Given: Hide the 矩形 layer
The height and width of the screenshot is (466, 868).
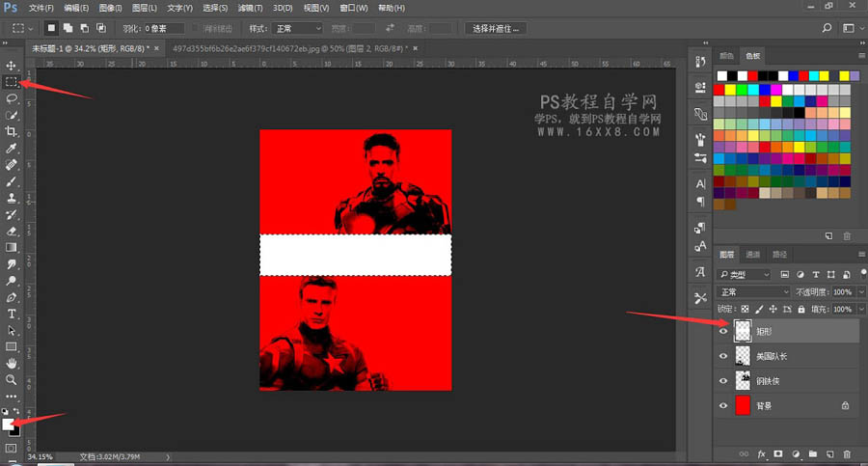Looking at the screenshot, I should pyautogui.click(x=723, y=331).
